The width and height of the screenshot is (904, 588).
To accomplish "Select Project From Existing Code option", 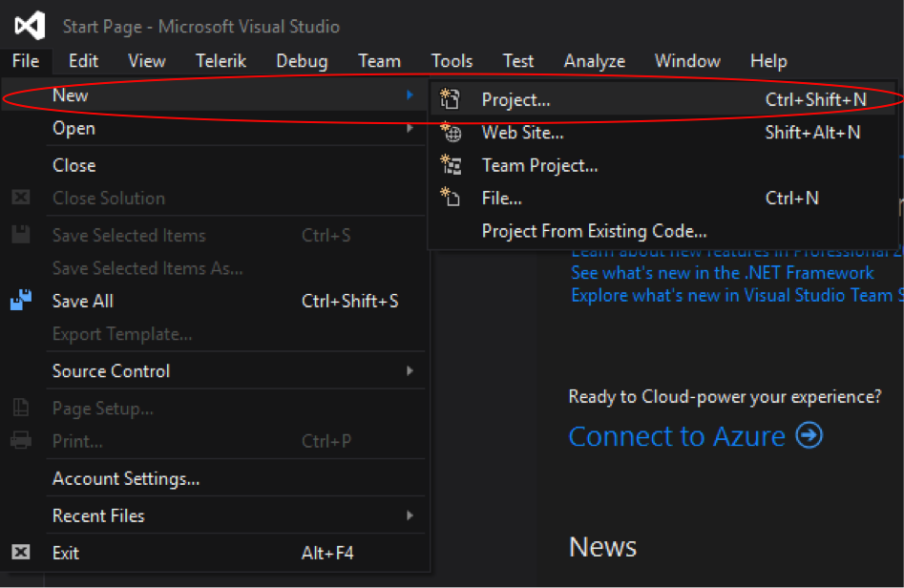I will pyautogui.click(x=594, y=231).
